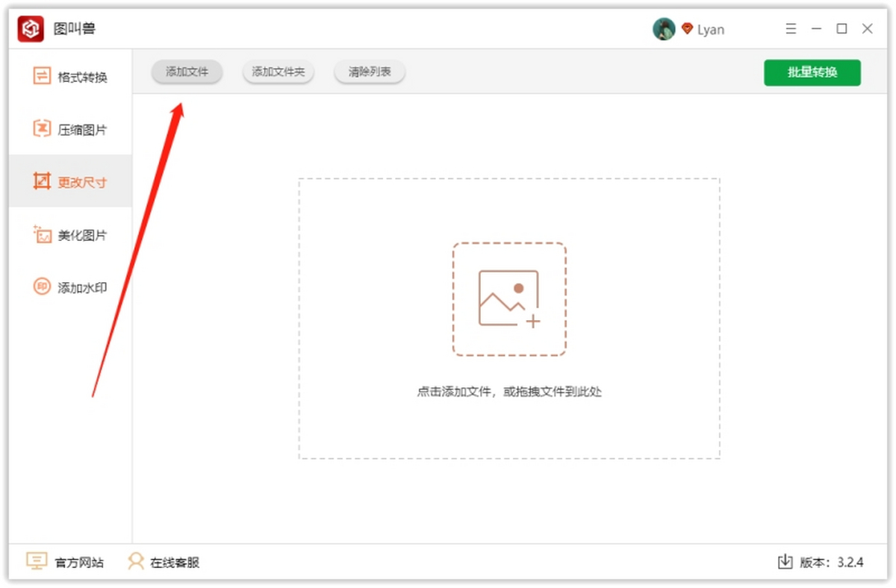The width and height of the screenshot is (896, 588).
Task: Open the user avatar profile picture
Action: (x=664, y=29)
